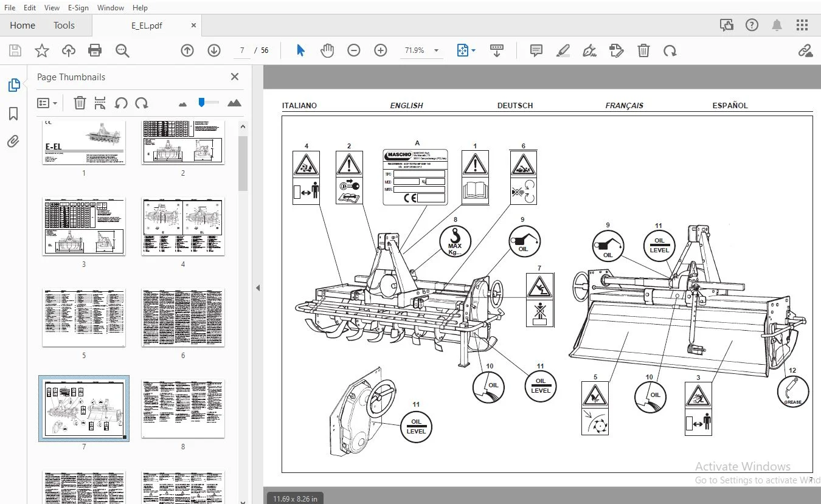The image size is (821, 504).
Task: Open the fit page options tool
Action: [466, 50]
